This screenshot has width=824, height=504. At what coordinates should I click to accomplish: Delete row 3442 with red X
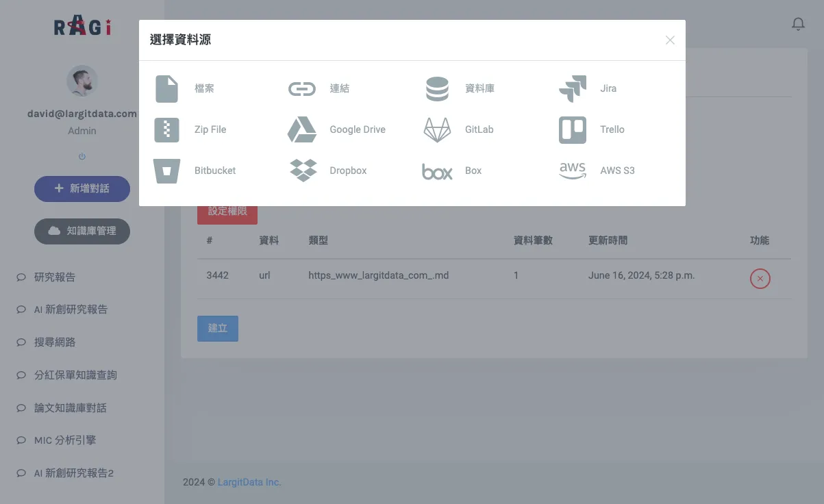click(x=760, y=279)
